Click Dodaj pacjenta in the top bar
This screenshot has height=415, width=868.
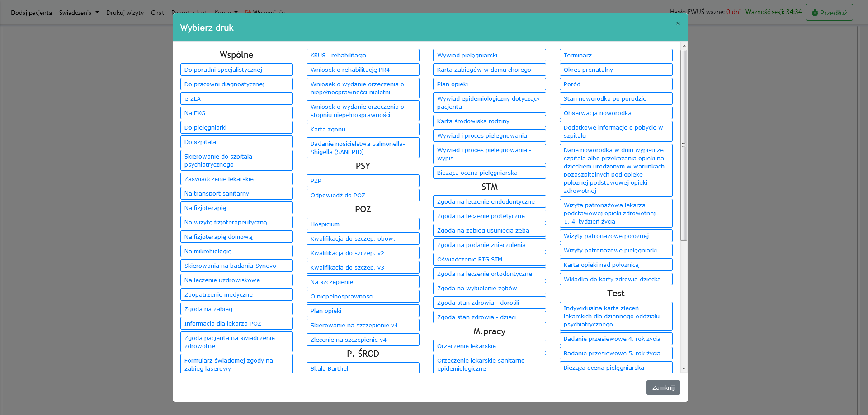[31, 13]
